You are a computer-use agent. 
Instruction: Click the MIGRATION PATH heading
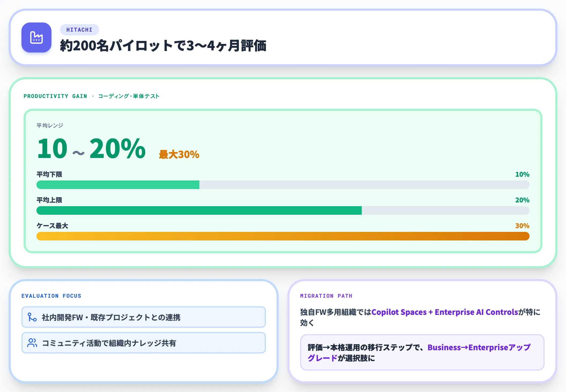coord(326,296)
